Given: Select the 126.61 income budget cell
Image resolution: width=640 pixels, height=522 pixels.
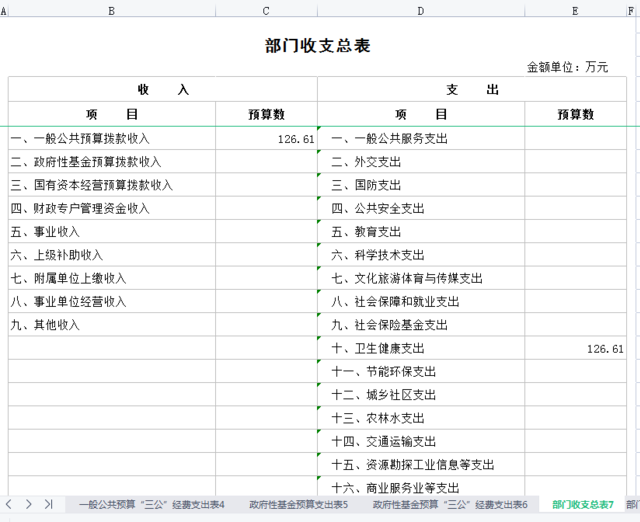Looking at the screenshot, I should tap(266, 139).
